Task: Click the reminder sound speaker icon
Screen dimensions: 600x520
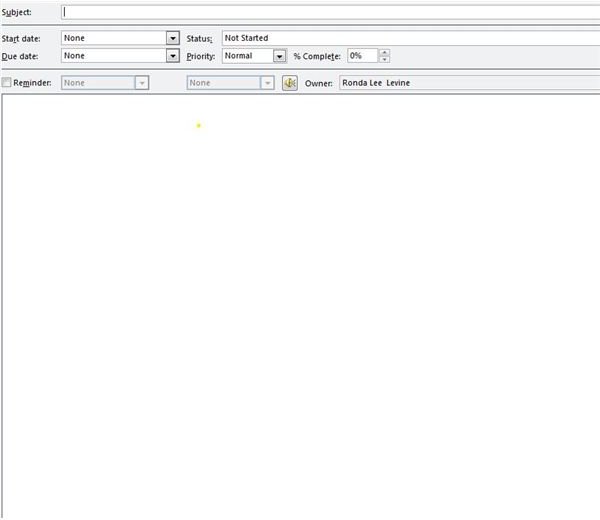Action: [x=290, y=83]
